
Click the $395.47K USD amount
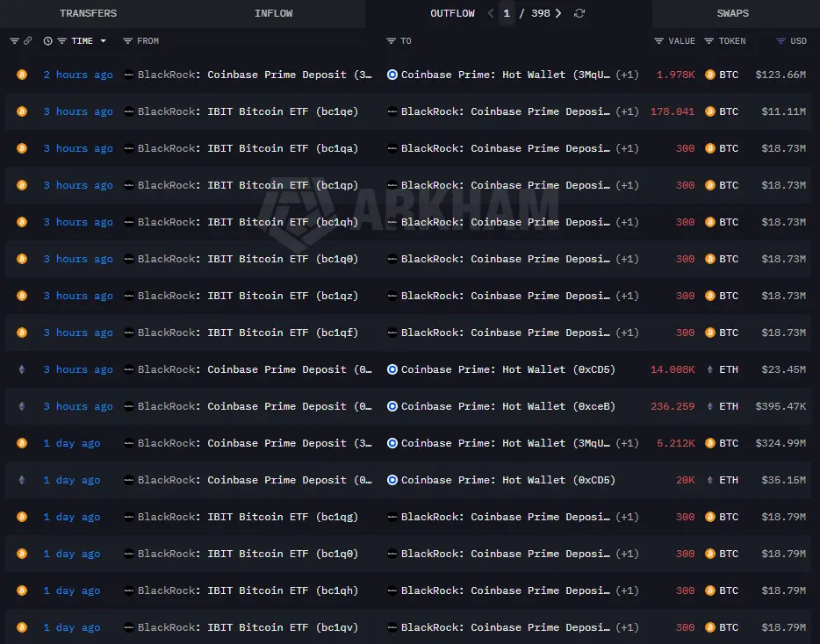point(780,406)
